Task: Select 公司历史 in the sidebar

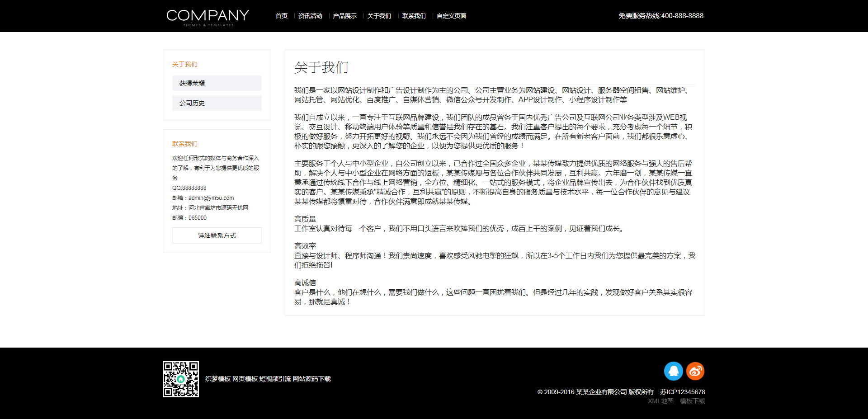Action: click(x=217, y=103)
